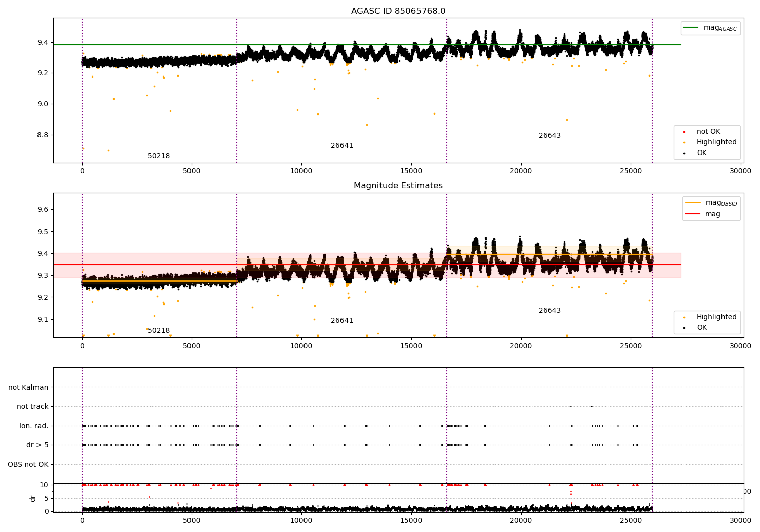
Task: Select the mag AGASC legend entry
Action: [x=710, y=28]
